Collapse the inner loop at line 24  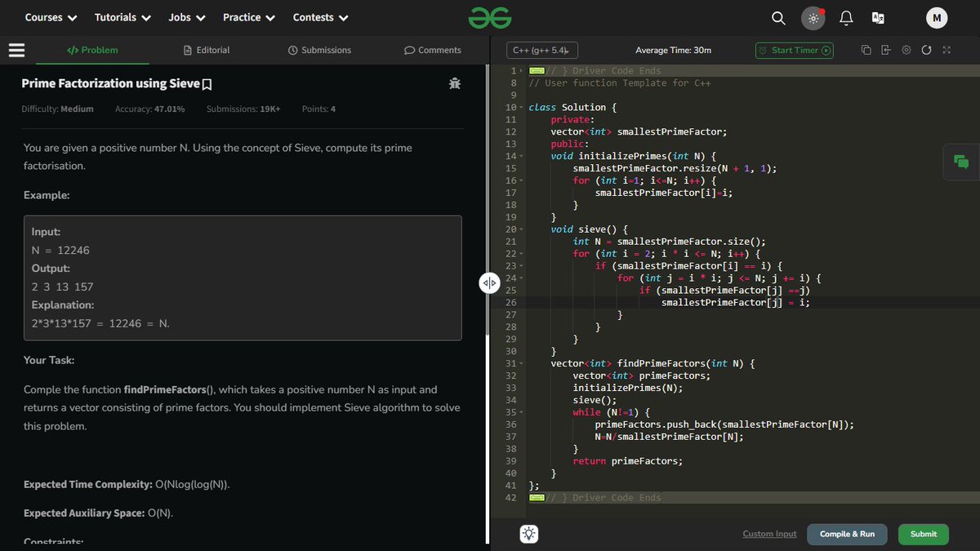[522, 278]
